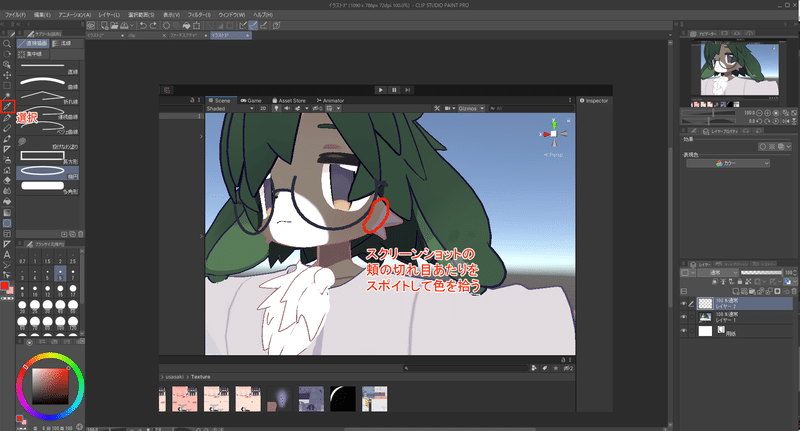Click the Zoom In icon in Navigator
The height and width of the screenshot is (431, 800).
(x=768, y=113)
